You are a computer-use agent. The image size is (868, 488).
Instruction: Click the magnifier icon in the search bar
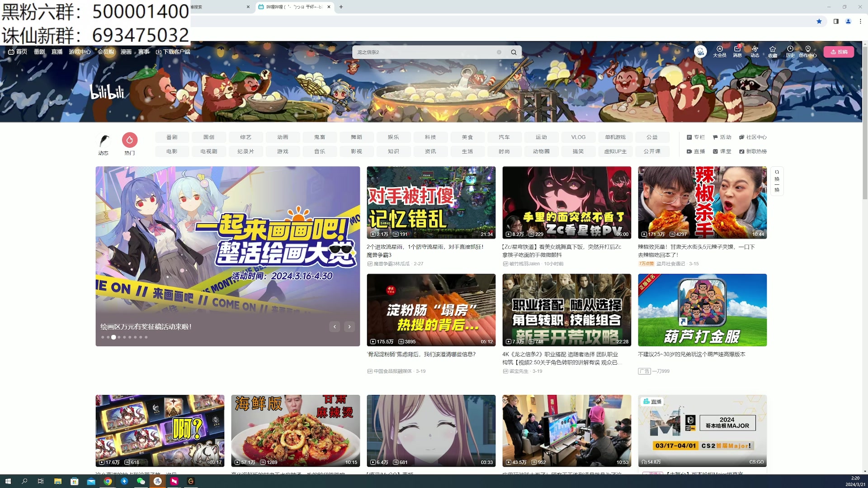[x=514, y=52]
